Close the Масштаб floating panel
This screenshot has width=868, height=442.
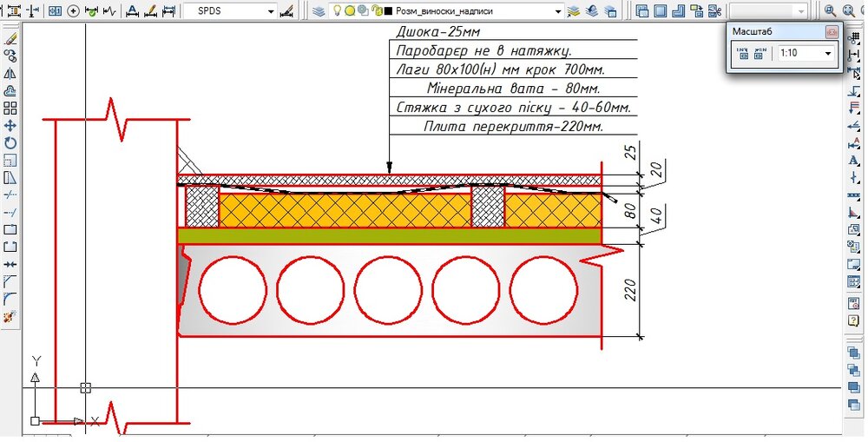[832, 31]
